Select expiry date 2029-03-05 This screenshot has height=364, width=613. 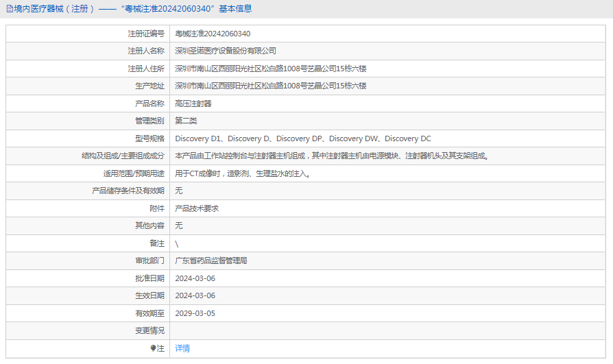(x=195, y=313)
